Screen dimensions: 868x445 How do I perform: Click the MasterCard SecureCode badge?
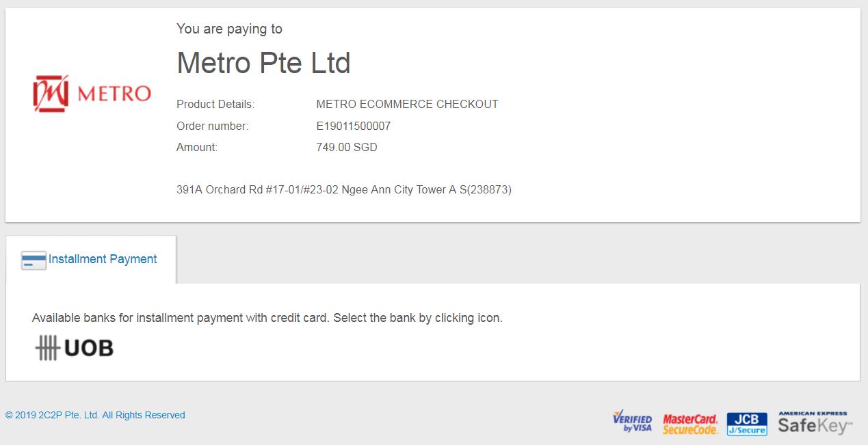(x=690, y=424)
